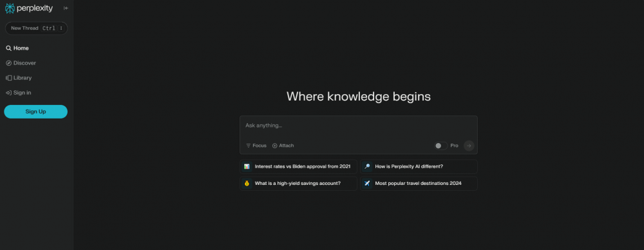Click the Attach plus-circle icon
The width and height of the screenshot is (644, 250).
coord(275,146)
